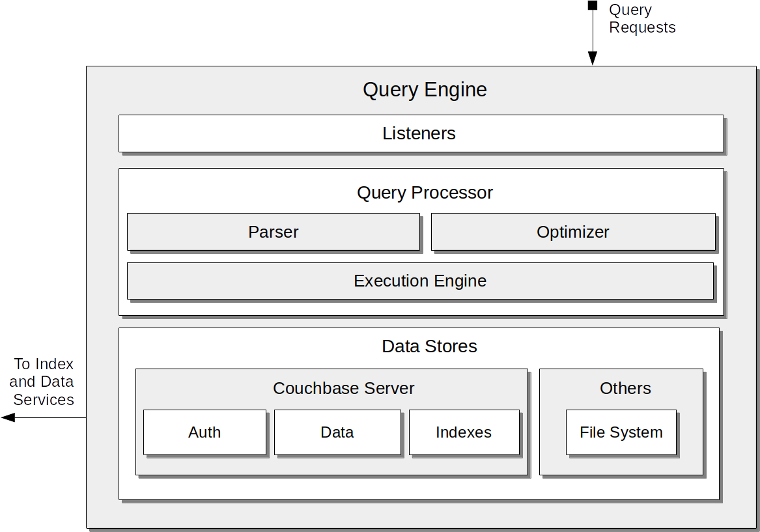Click the To Index and Data Services label
This screenshot has width=760, height=532.
coord(44,382)
